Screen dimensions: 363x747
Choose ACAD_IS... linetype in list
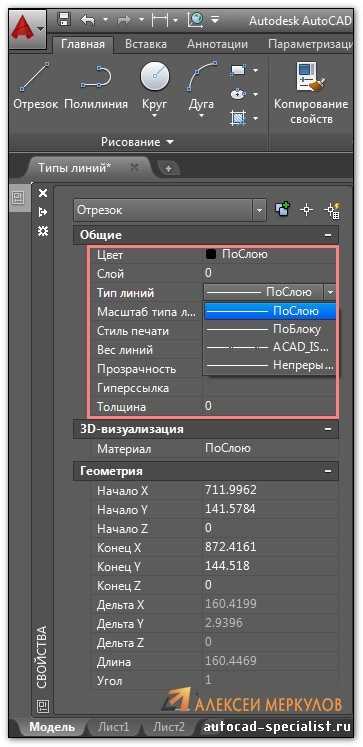tap(270, 348)
